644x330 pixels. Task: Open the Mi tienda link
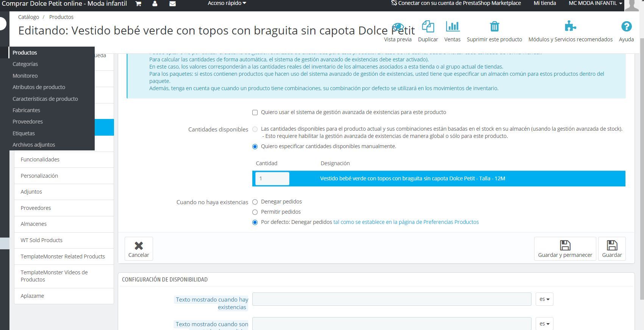click(545, 3)
